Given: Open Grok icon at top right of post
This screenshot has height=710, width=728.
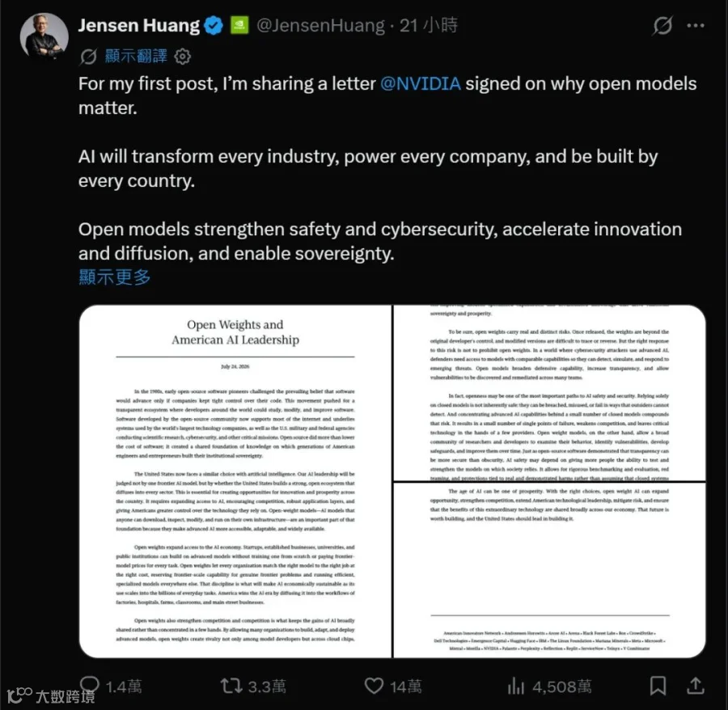Looking at the screenshot, I should [662, 26].
